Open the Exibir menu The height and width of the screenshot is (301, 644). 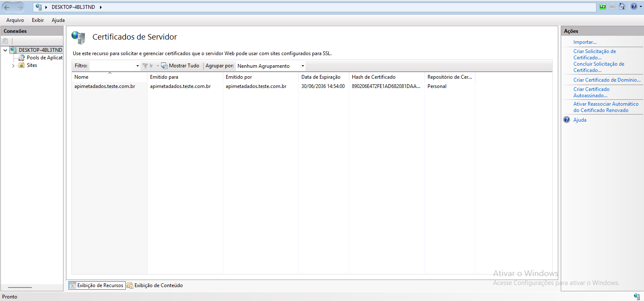pyautogui.click(x=38, y=20)
